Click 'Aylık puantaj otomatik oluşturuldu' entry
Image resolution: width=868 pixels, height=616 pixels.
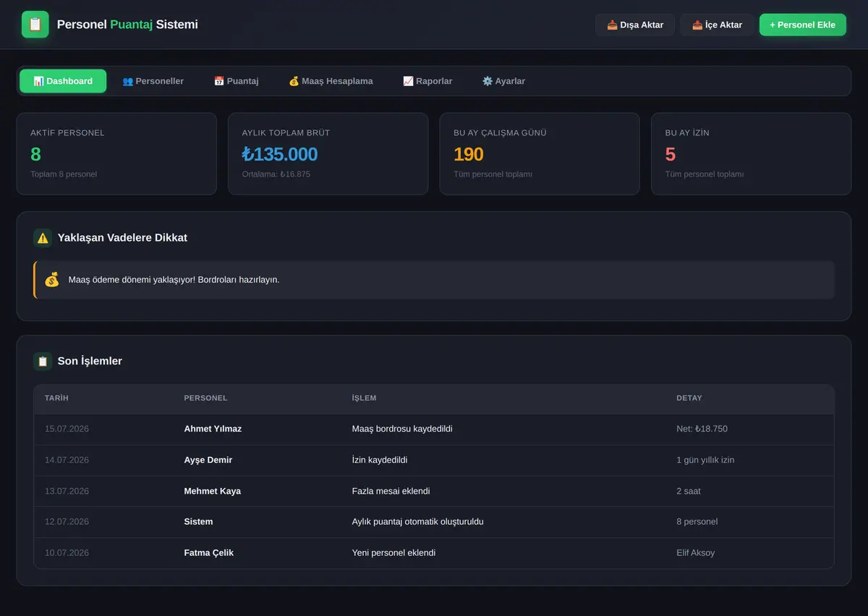pos(418,521)
